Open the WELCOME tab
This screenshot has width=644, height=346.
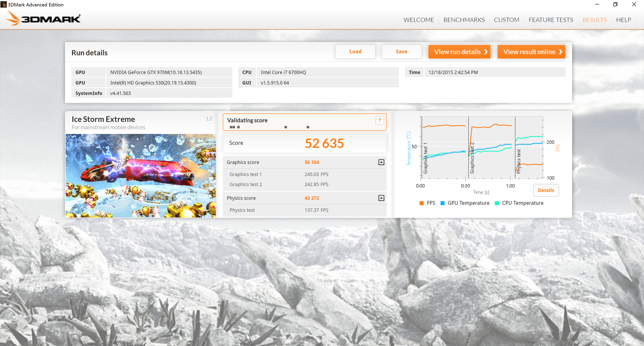point(419,20)
